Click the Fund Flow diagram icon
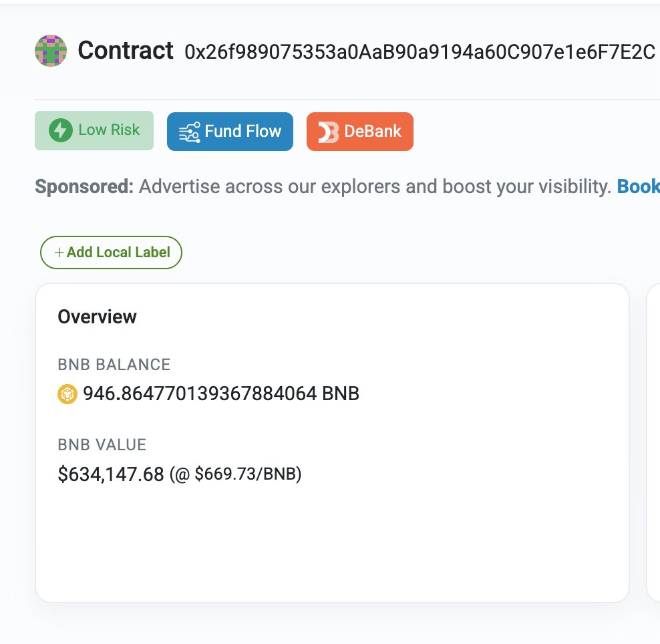This screenshot has width=660, height=644. point(190,132)
